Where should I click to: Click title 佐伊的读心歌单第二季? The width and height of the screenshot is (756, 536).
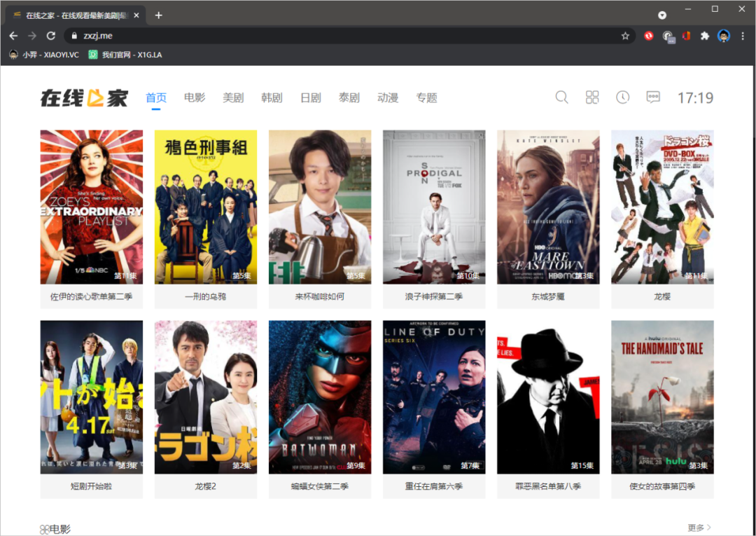click(92, 296)
